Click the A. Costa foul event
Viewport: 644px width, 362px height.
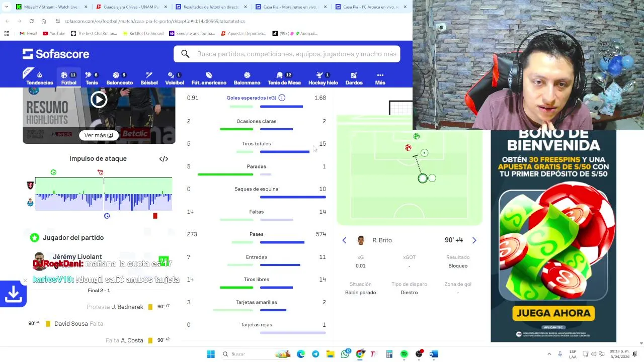pos(137,340)
